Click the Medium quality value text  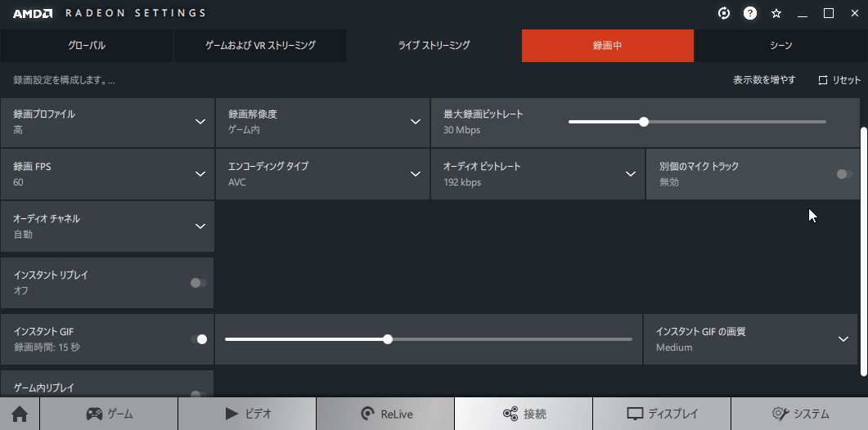click(674, 347)
